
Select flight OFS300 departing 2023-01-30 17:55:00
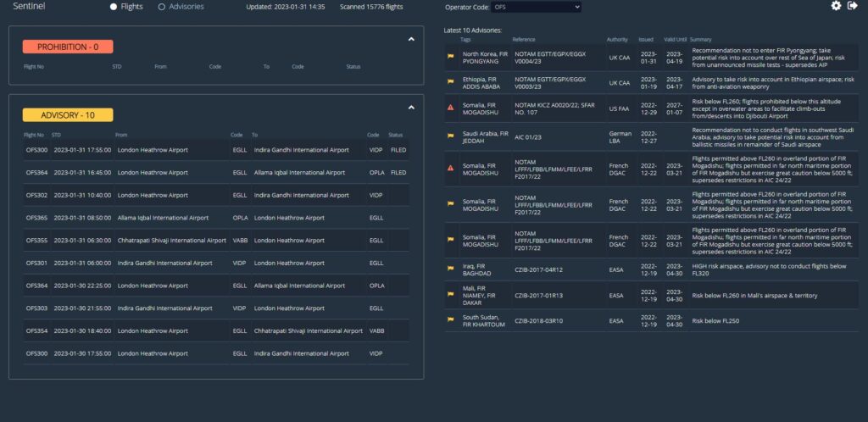(x=216, y=353)
